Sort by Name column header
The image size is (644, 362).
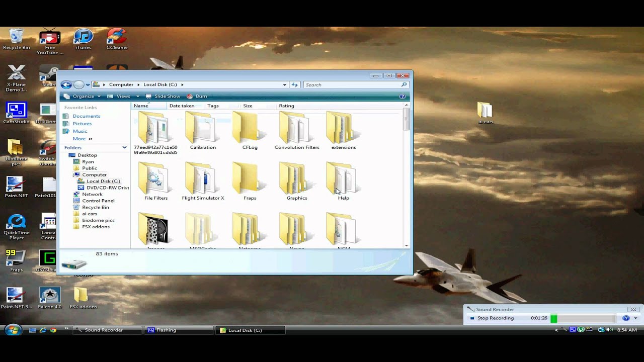[x=149, y=106]
